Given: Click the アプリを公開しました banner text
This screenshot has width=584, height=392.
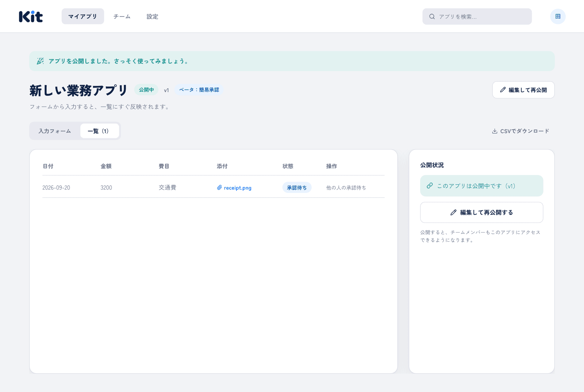Looking at the screenshot, I should [119, 61].
